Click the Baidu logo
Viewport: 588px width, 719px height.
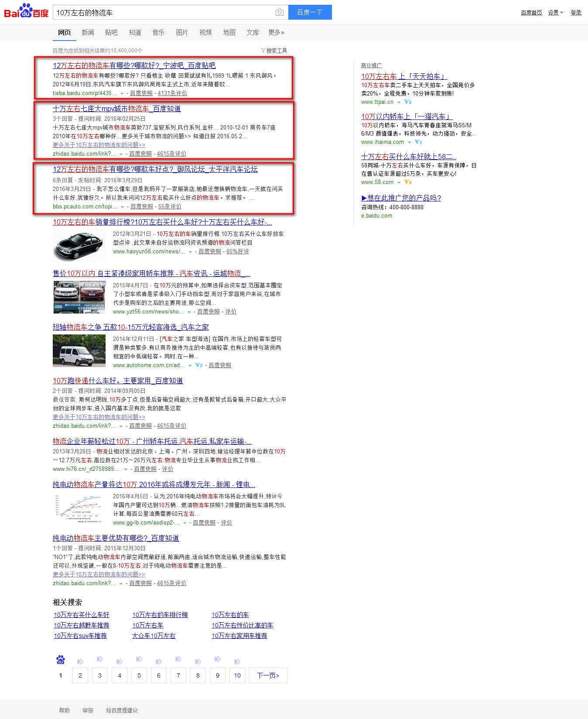click(x=26, y=11)
